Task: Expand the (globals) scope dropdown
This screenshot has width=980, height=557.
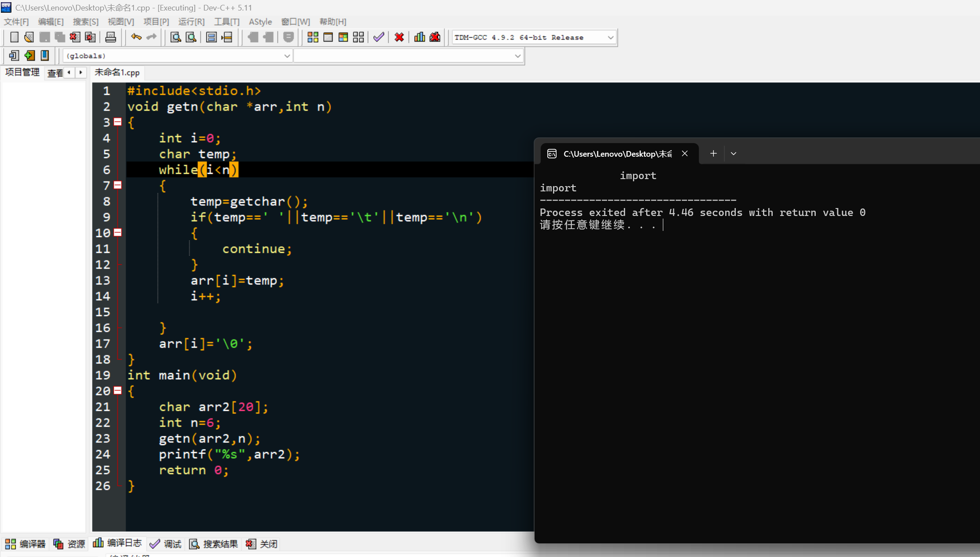Action: coord(287,56)
